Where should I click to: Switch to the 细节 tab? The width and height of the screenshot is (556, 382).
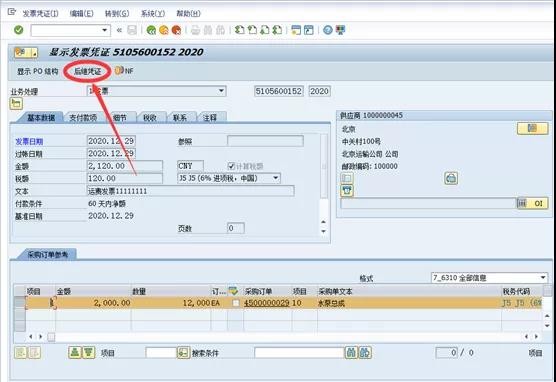click(120, 118)
